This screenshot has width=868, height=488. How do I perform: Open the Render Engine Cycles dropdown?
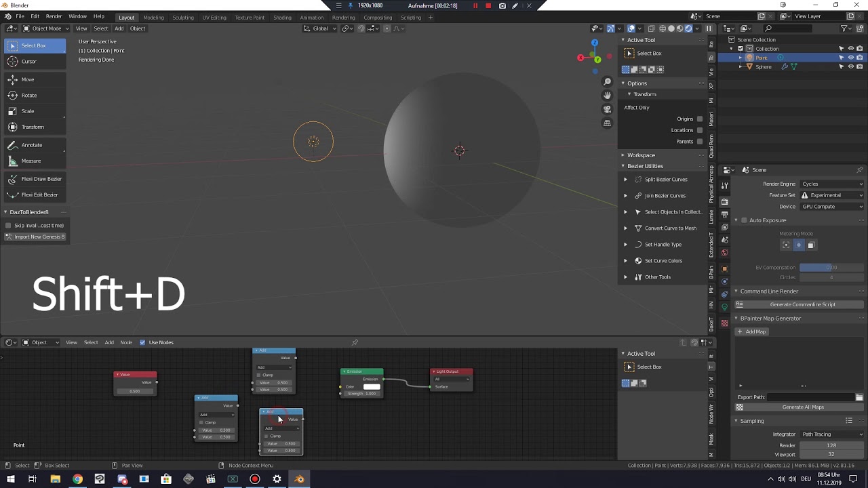click(x=832, y=184)
